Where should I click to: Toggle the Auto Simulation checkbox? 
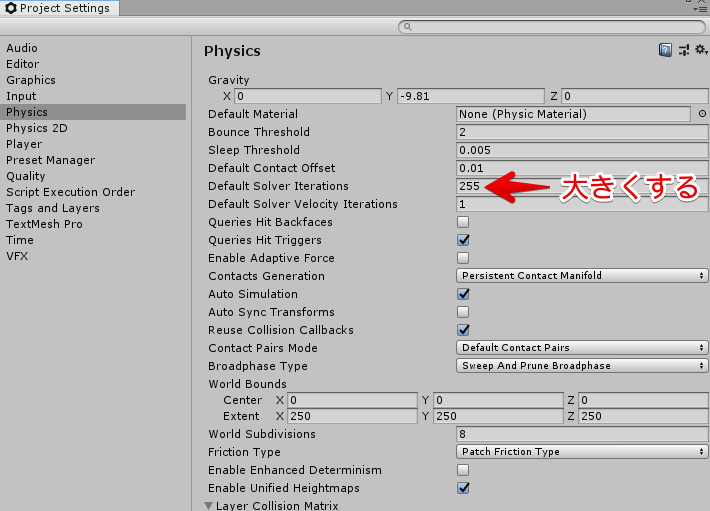click(463, 294)
